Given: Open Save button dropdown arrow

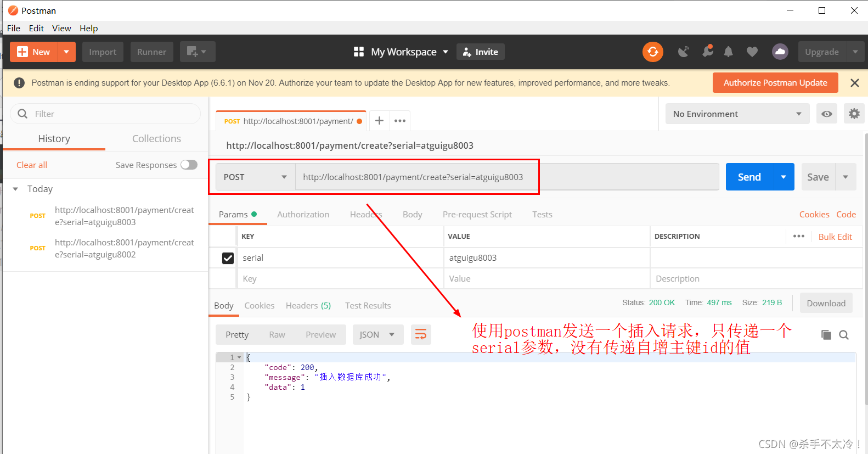Looking at the screenshot, I should click(846, 177).
